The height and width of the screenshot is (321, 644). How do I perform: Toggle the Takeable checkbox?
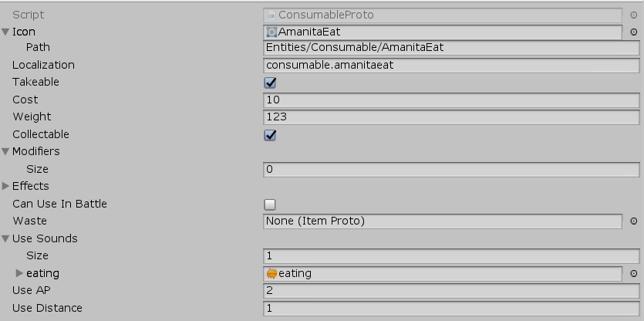click(270, 83)
